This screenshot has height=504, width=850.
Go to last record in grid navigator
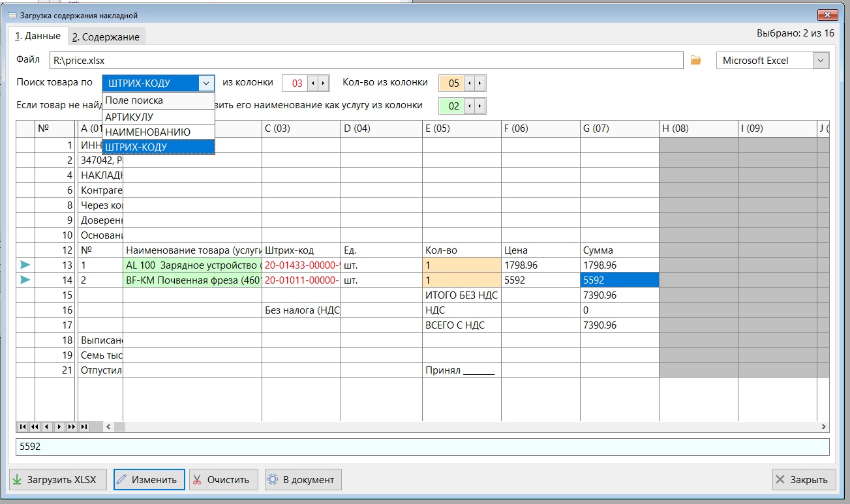[x=83, y=427]
